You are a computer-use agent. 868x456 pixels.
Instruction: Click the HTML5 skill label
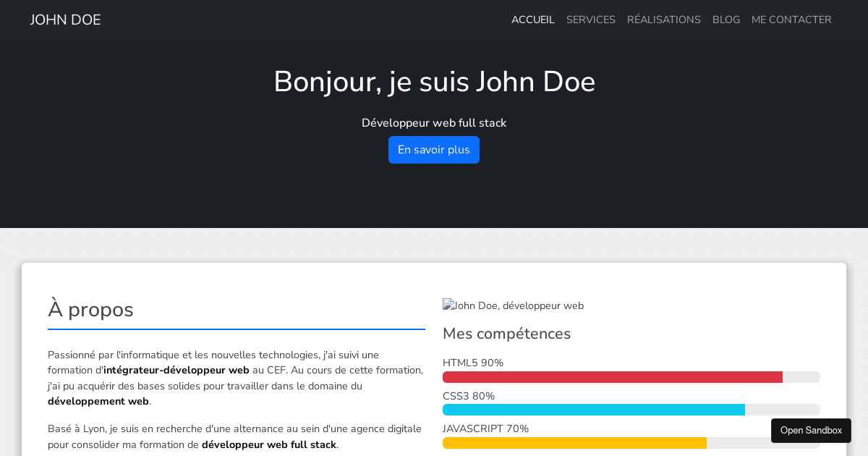(x=473, y=363)
